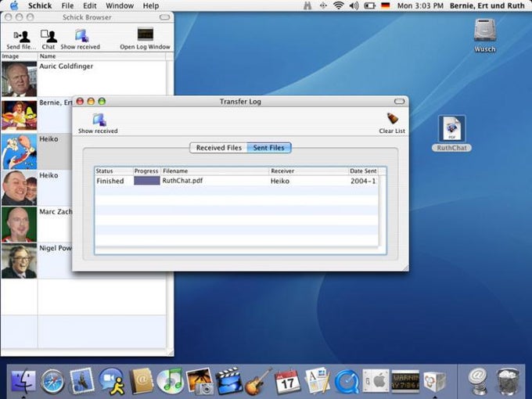
Task: Open Address Book in the Dock
Action: point(141,381)
